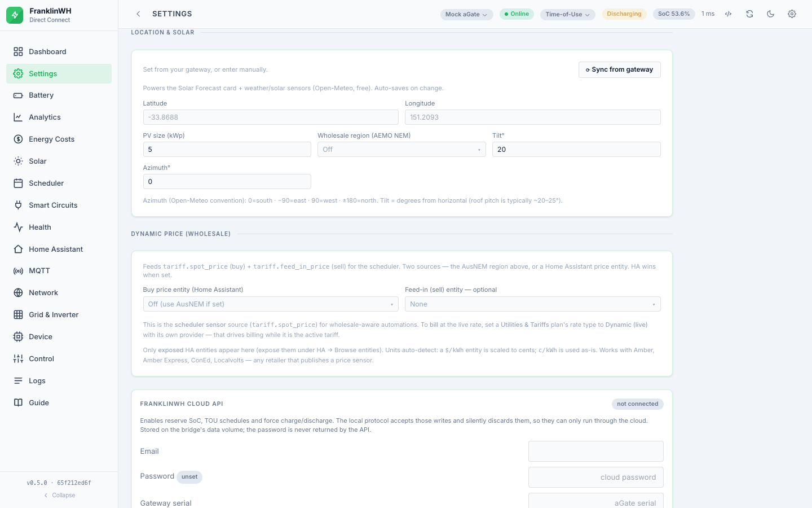Open Analytics via its chart icon

coord(18,117)
